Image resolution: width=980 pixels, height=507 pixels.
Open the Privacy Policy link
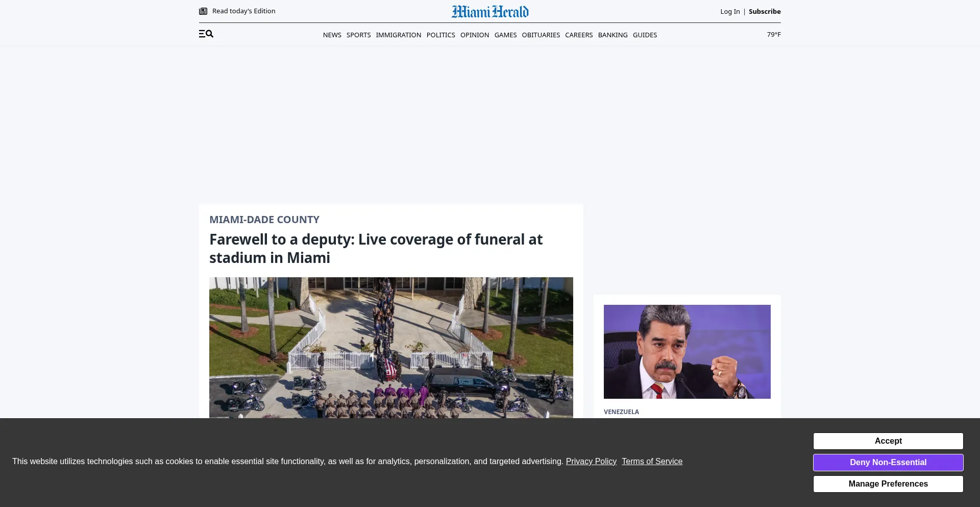click(591, 462)
